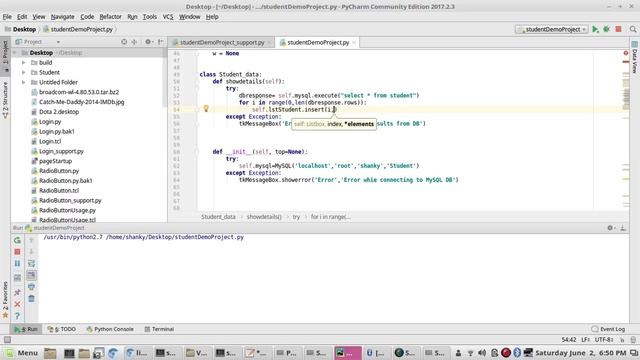Open Run panel settings gear

pyautogui.click(x=610, y=228)
